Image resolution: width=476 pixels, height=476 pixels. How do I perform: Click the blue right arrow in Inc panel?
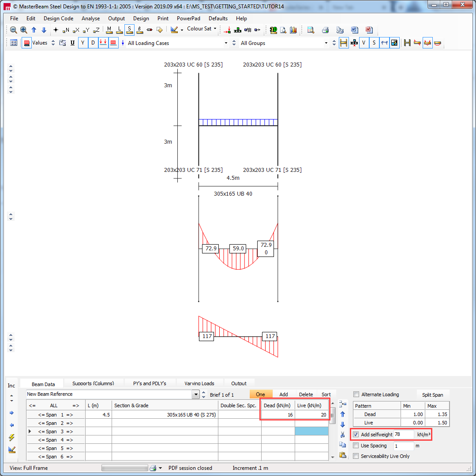click(x=11, y=413)
